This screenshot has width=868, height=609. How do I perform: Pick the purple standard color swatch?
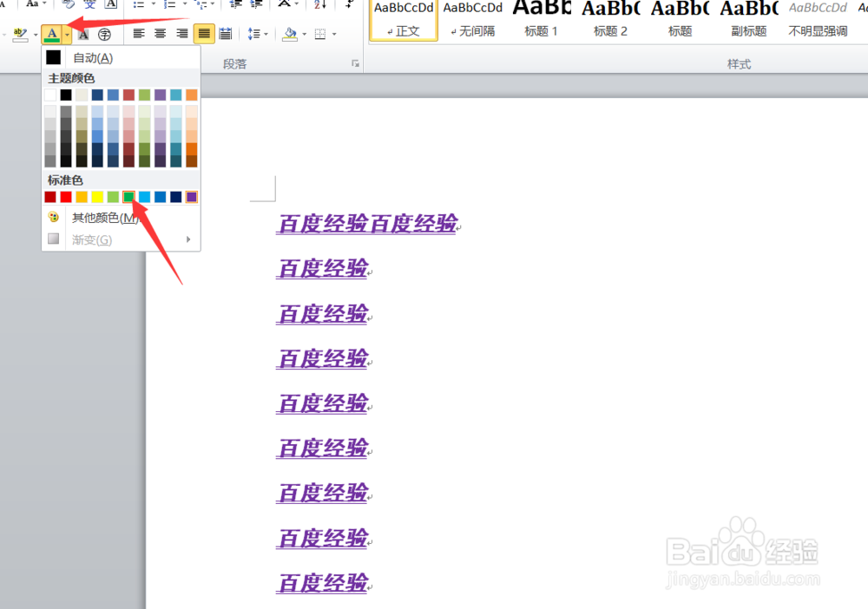[192, 197]
